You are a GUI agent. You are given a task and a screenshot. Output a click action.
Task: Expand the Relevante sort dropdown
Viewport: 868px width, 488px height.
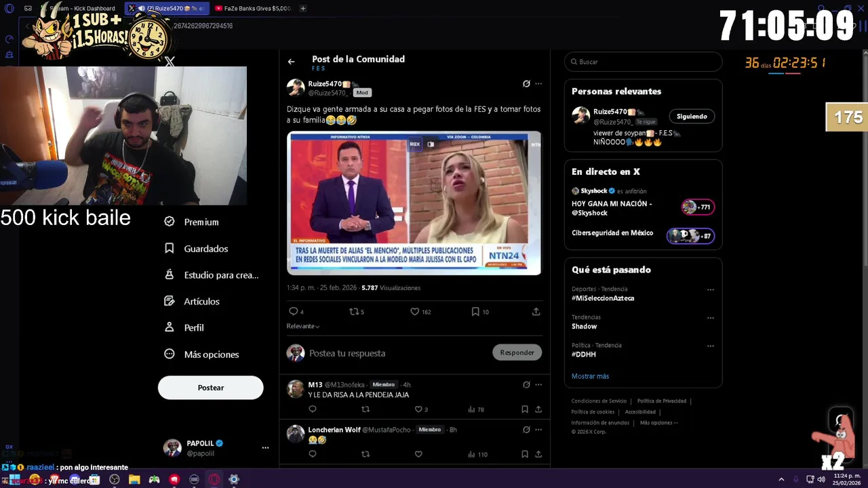tap(303, 326)
